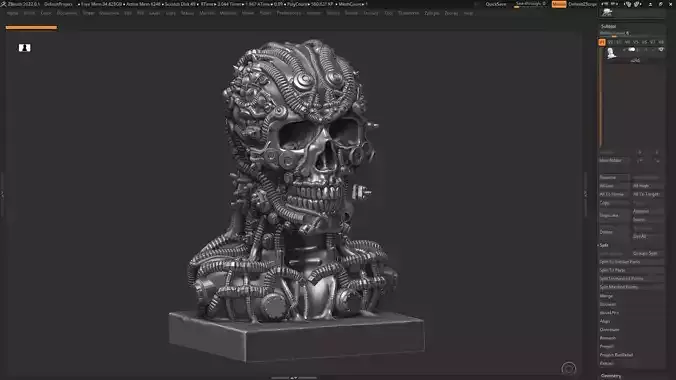Click the Split To Parts button
The height and width of the screenshot is (380, 676).
pos(631,270)
